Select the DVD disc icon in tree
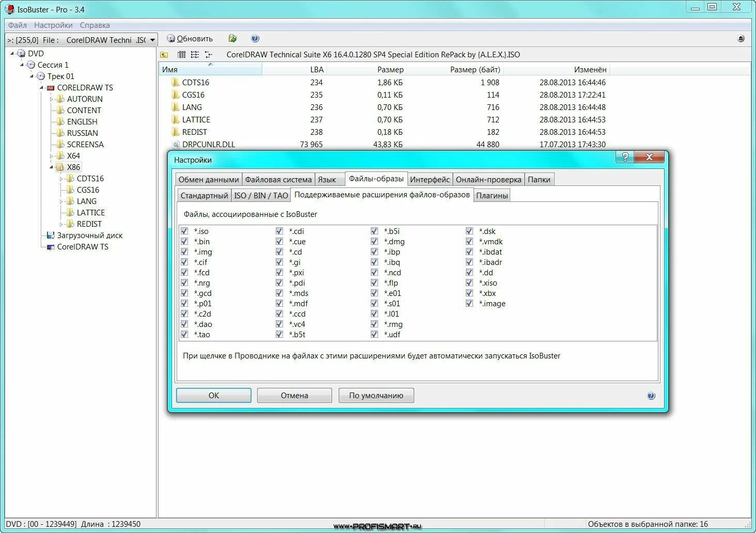The width and height of the screenshot is (756, 533). [21, 54]
